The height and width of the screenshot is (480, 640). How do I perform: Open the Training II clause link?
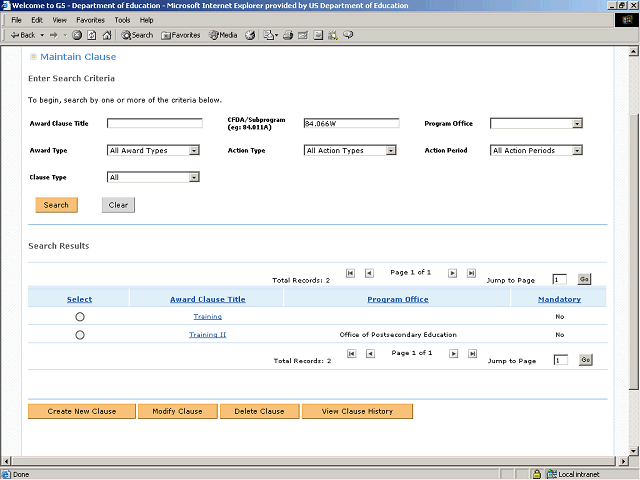point(207,335)
